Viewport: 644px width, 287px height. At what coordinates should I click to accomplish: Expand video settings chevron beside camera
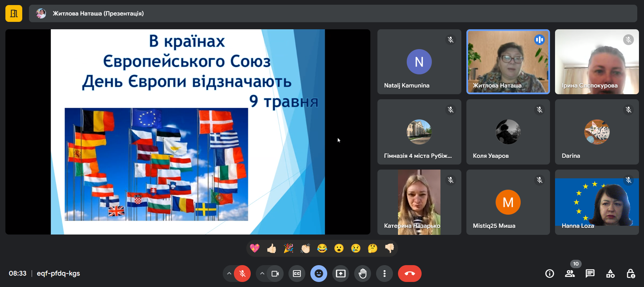[x=262, y=274]
